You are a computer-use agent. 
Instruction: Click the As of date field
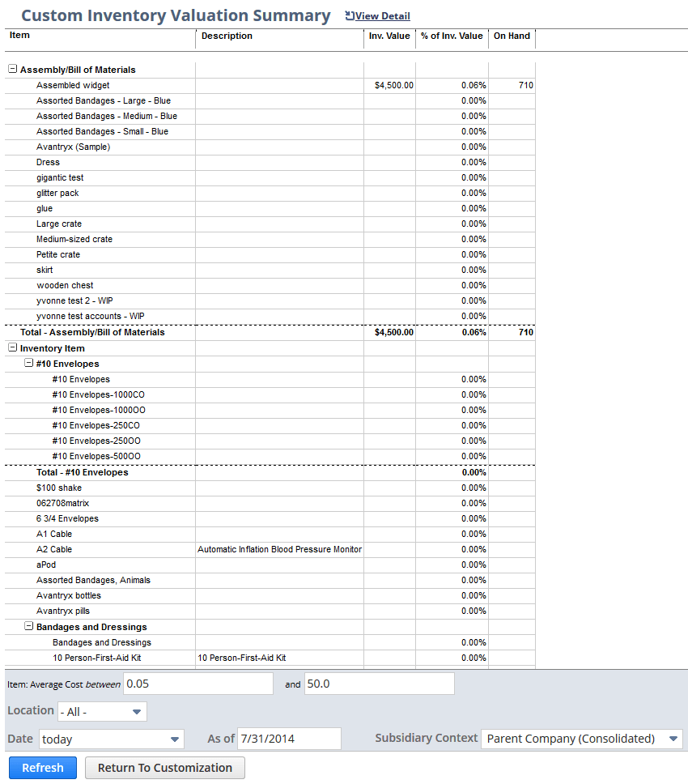(x=289, y=739)
